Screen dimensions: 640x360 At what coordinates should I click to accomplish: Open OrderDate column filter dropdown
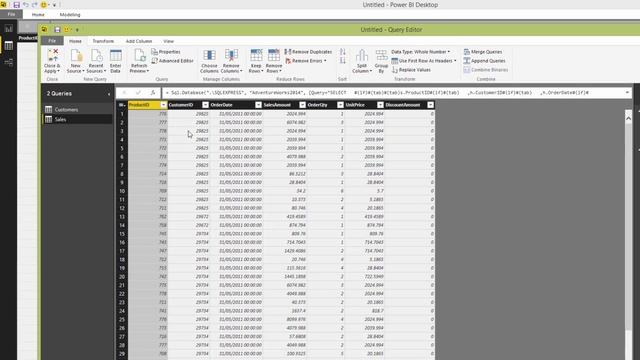(258, 105)
